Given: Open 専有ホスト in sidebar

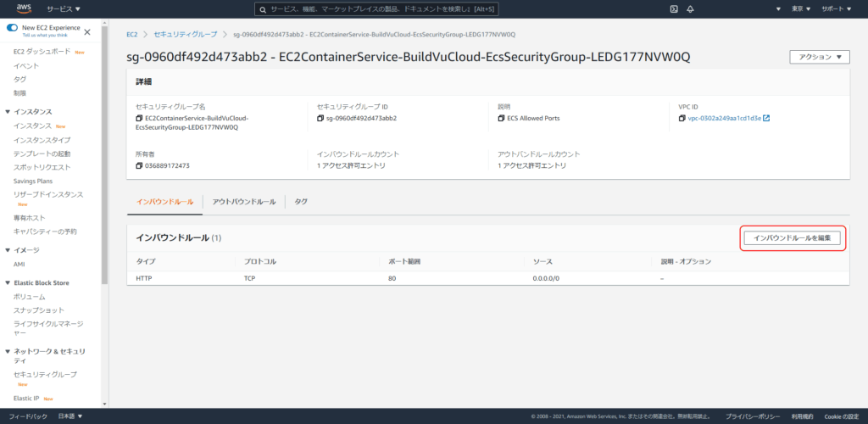Looking at the screenshot, I should (x=30, y=218).
